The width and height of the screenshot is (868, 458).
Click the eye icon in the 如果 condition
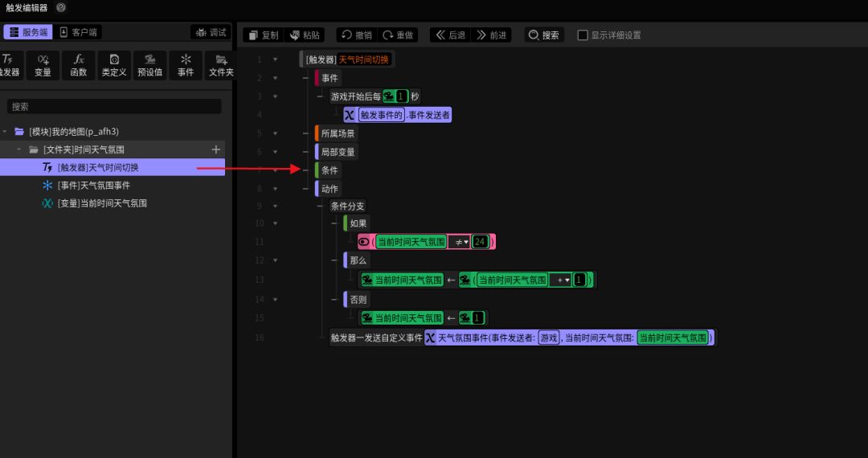point(363,242)
